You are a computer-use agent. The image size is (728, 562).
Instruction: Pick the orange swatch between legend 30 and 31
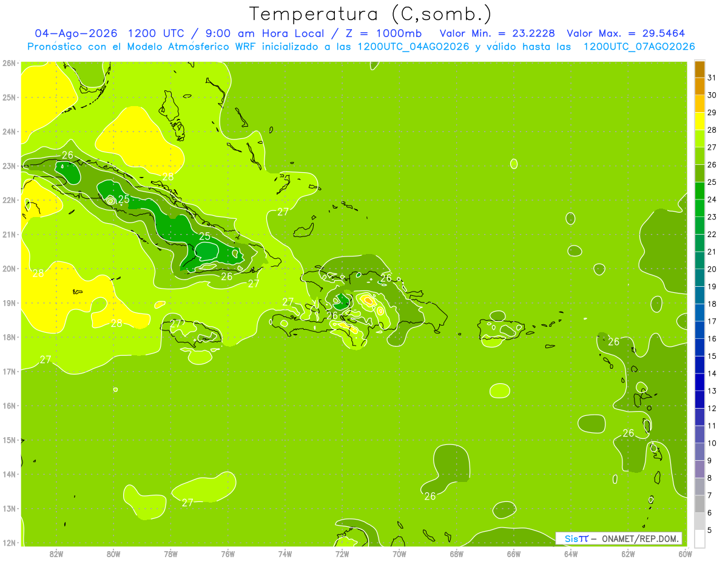click(x=699, y=87)
